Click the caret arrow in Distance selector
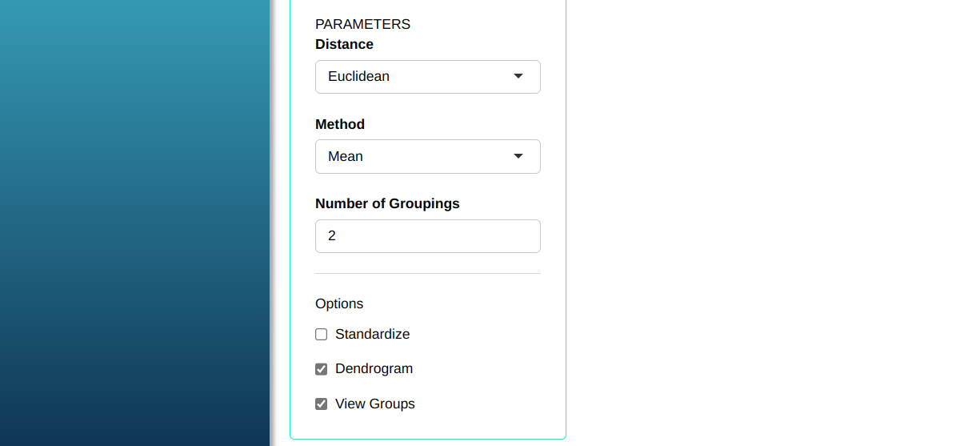This screenshot has width=980, height=446. 518,76
